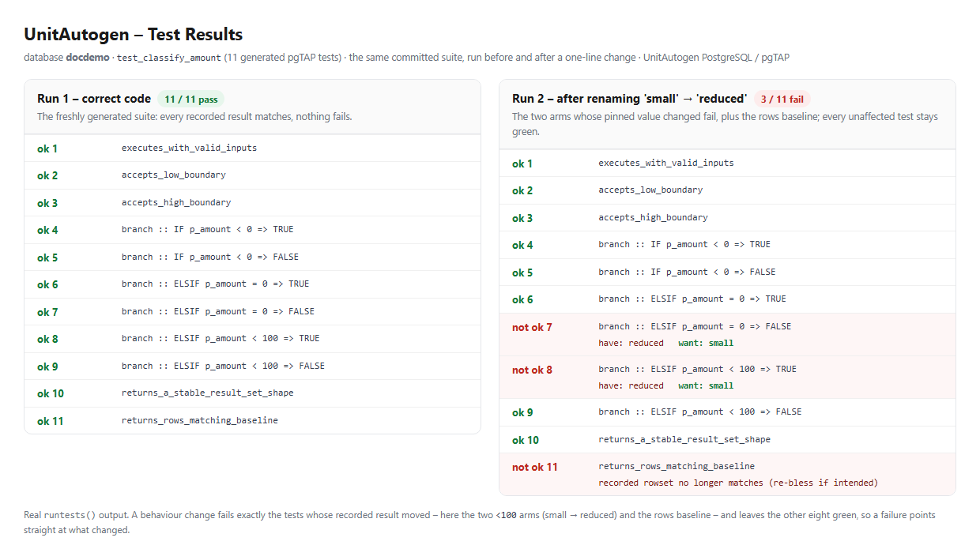This screenshot has width=980, height=545.
Task: Click 'ok 10' in the Run 2 panel
Action: (x=526, y=440)
